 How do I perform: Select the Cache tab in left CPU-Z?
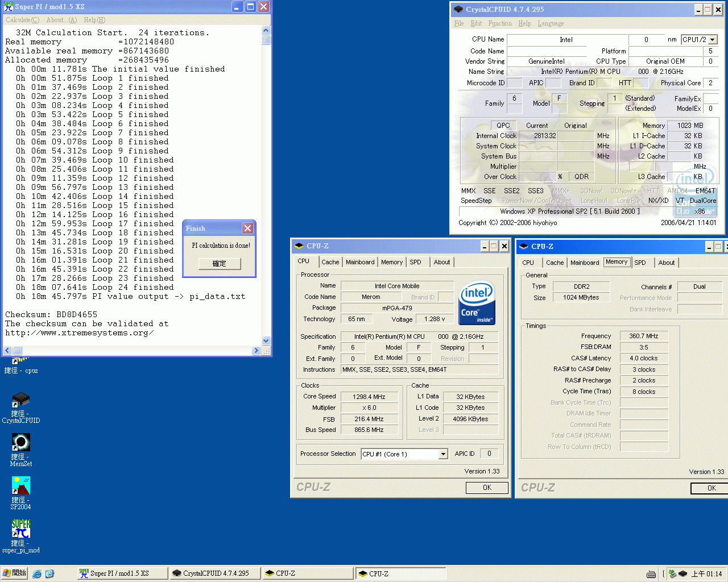330,262
